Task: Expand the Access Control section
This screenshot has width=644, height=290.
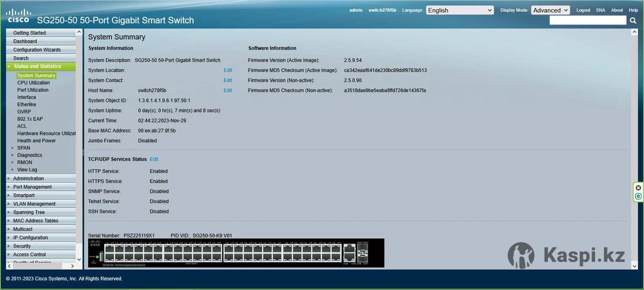Action: pos(41,255)
